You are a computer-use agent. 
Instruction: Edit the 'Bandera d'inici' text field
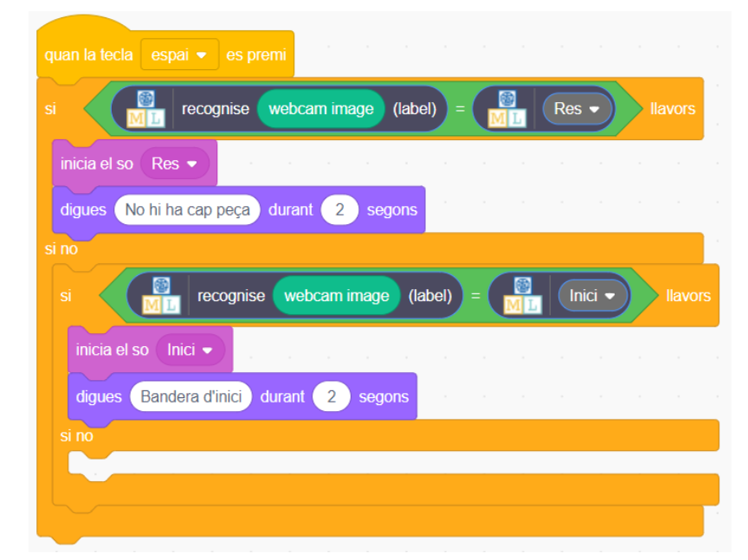(190, 396)
